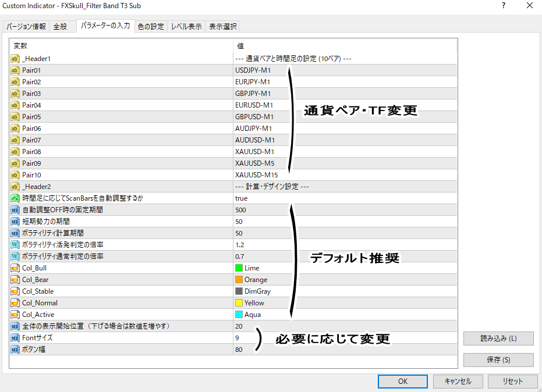The image size is (542, 392).
Task: Switch to the 色の設定 tab
Action: 151,27
